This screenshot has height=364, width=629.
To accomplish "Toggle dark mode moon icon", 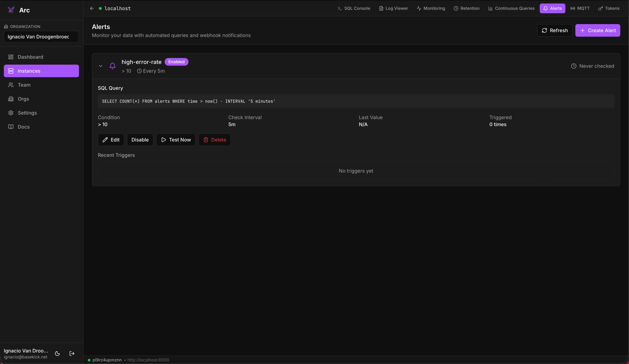I will pyautogui.click(x=57, y=353).
